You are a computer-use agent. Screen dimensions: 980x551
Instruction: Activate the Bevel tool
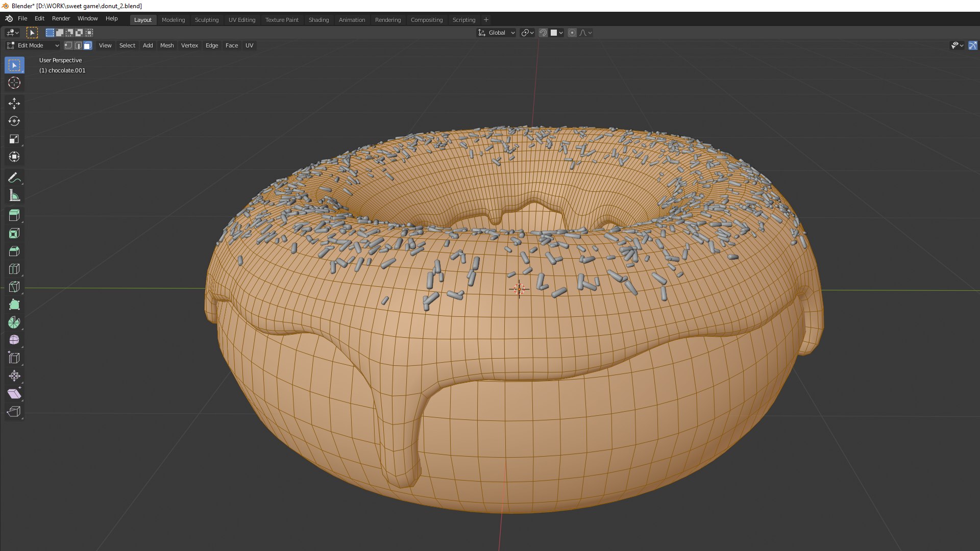coord(14,251)
